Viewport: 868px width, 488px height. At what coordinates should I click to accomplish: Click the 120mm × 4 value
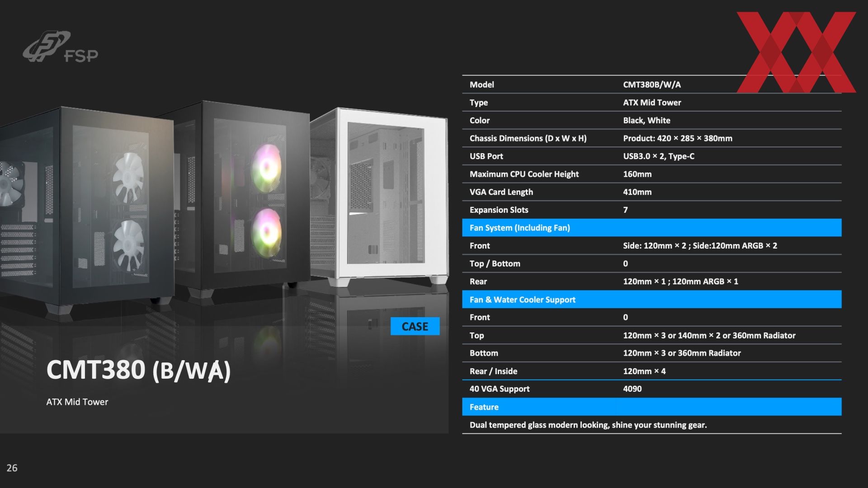tap(644, 371)
